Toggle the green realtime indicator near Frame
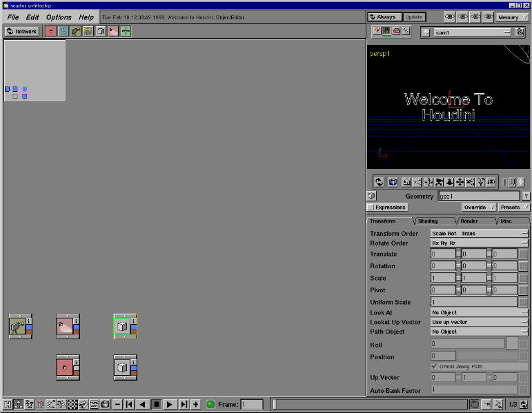The image size is (532, 413). [210, 404]
